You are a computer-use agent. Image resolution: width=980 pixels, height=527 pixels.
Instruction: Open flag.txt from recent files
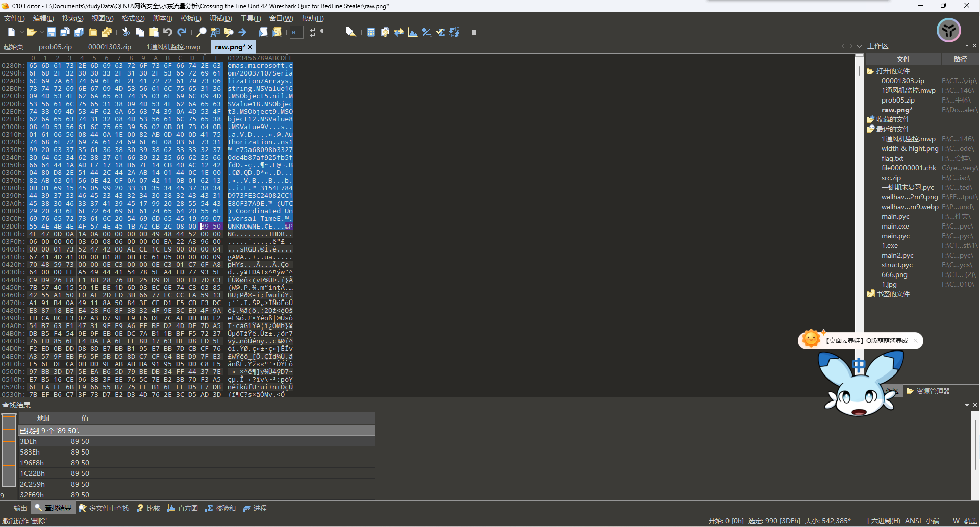click(x=893, y=158)
